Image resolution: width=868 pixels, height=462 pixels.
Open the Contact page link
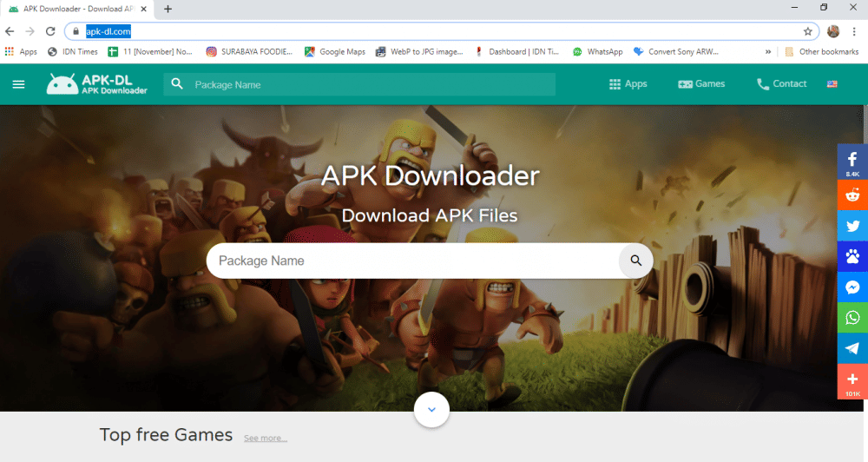click(782, 84)
